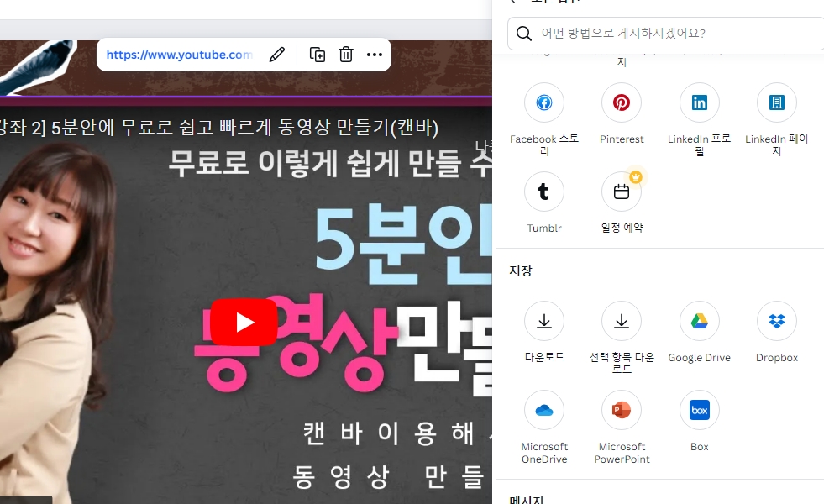Open the 일정 예약 scheduling option
Viewport: 824px width, 504px height.
621,191
